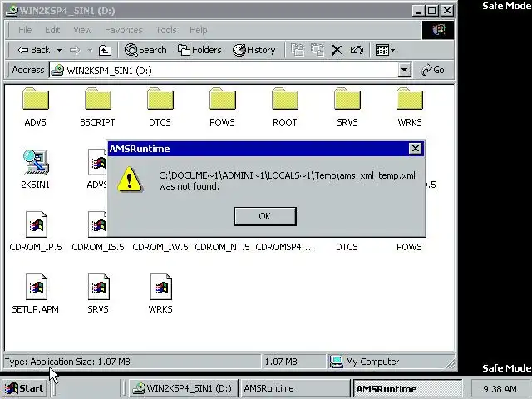This screenshot has height=399, width=532.
Task: Click the Move To toolbar icon
Action: [298, 50]
